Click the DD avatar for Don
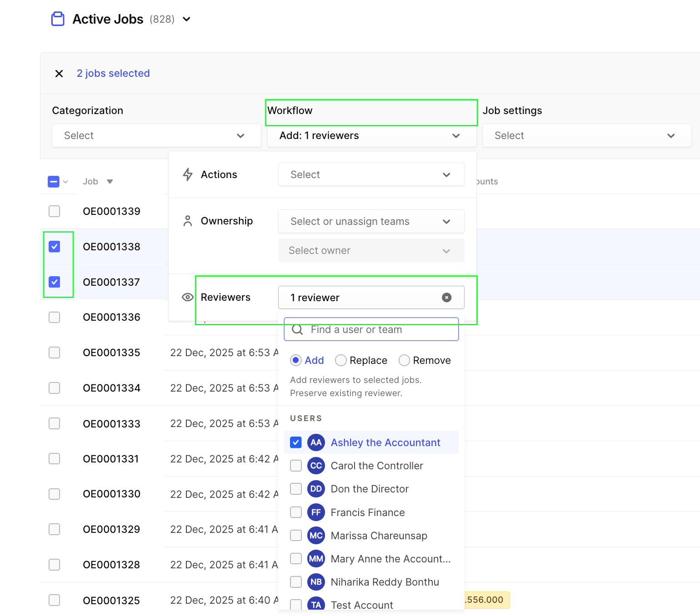This screenshot has height=616, width=700. (316, 489)
